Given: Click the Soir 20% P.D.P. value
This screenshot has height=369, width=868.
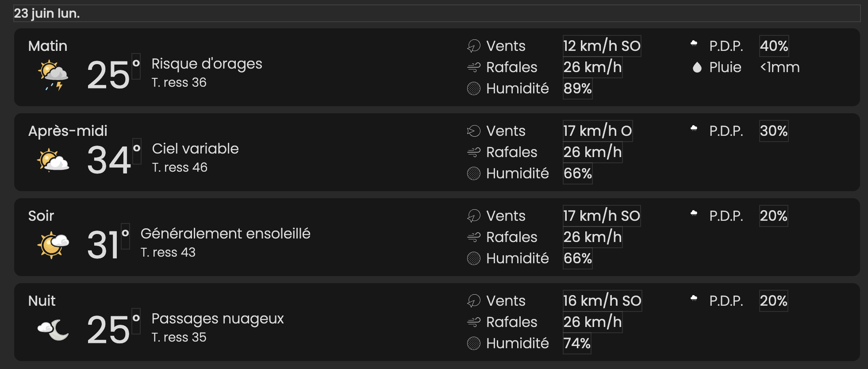Looking at the screenshot, I should click(773, 216).
